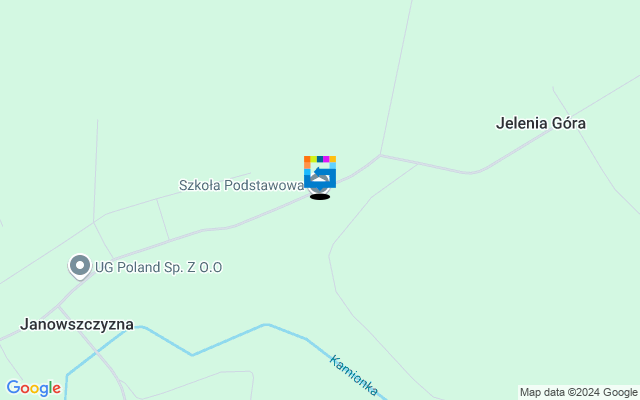Click the road fork northeast of Szkoła Podstawowa

[x=380, y=155]
